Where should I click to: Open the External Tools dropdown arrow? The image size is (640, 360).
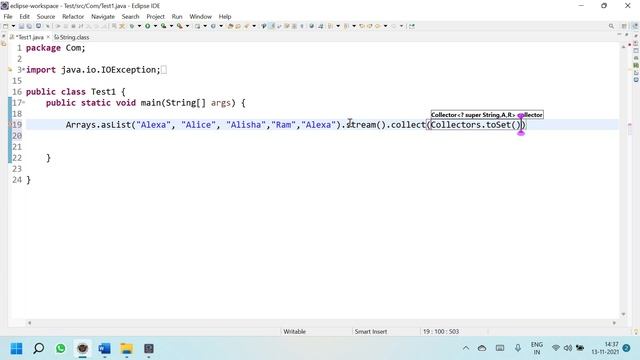click(187, 26)
